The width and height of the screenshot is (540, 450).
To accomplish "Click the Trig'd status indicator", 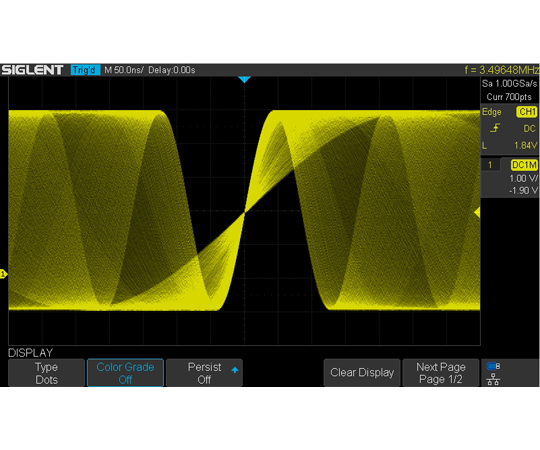I will [x=85, y=70].
